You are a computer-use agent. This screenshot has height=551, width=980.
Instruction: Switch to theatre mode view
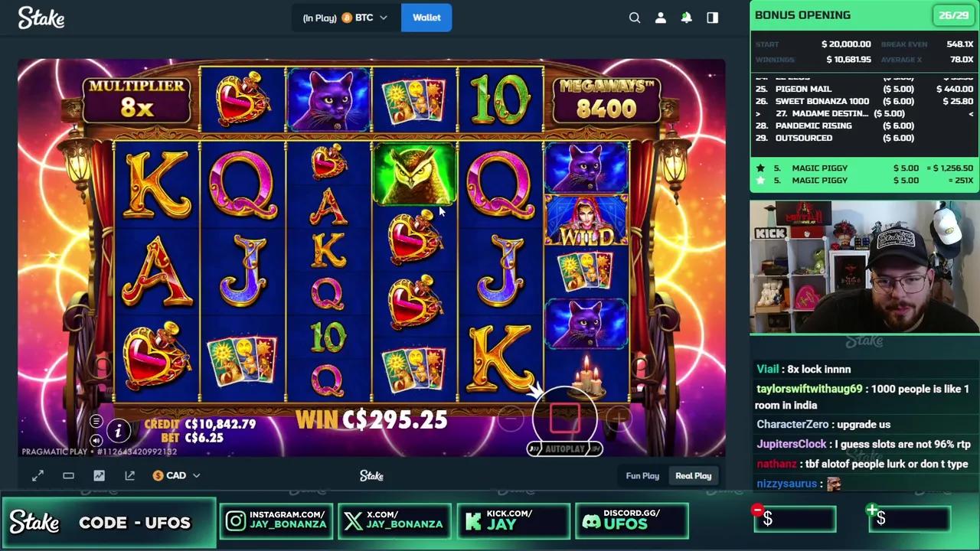(x=68, y=476)
